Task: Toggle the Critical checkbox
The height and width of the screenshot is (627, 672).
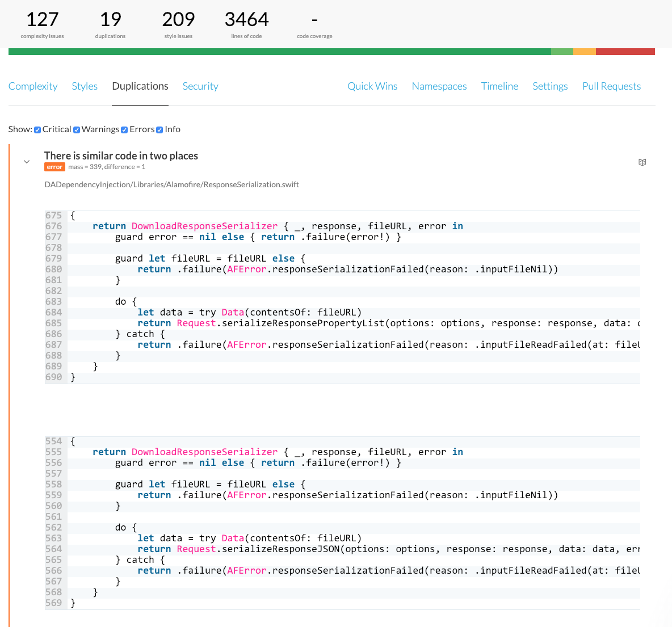Action: tap(37, 130)
